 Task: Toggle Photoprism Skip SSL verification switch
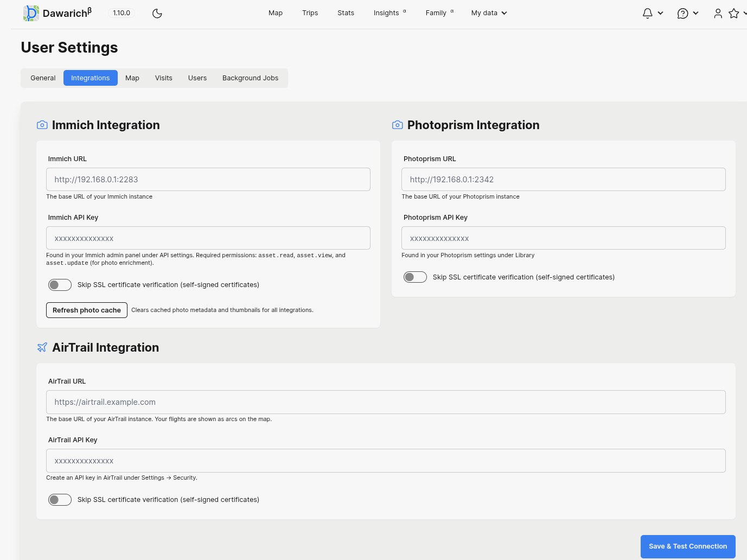415,277
